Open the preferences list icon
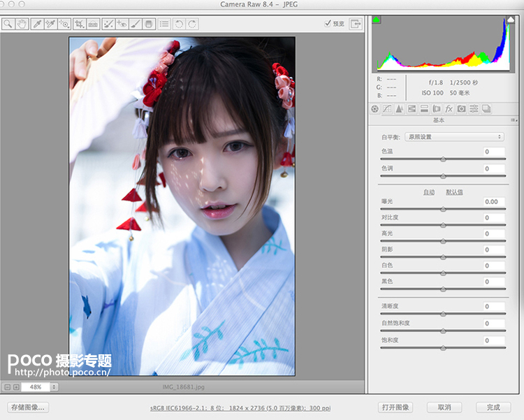The image size is (524, 420). 164,24
